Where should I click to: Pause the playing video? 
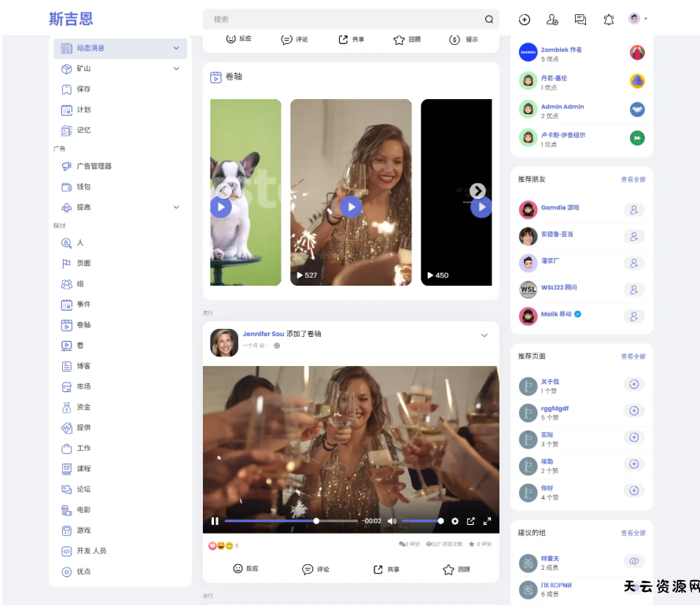click(x=215, y=521)
